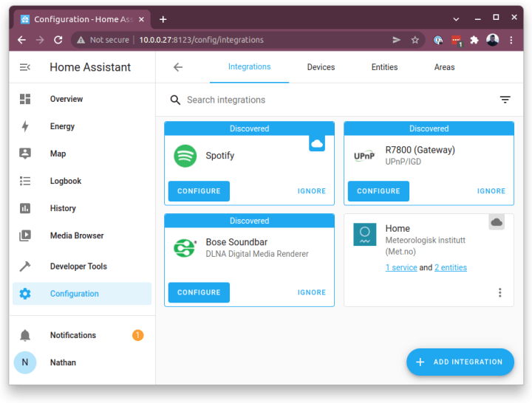Open browser extensions puzzle icon
532x403 pixels.
[x=474, y=40]
